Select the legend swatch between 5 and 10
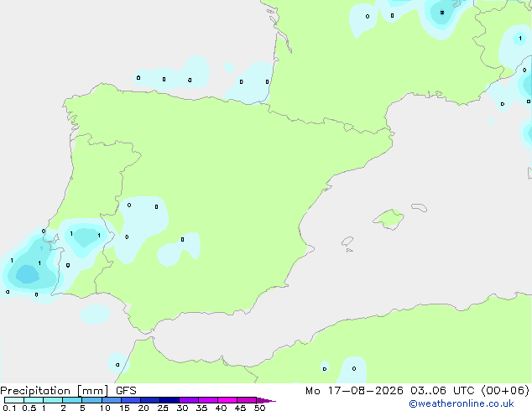The height and width of the screenshot is (411, 532). coord(91,400)
